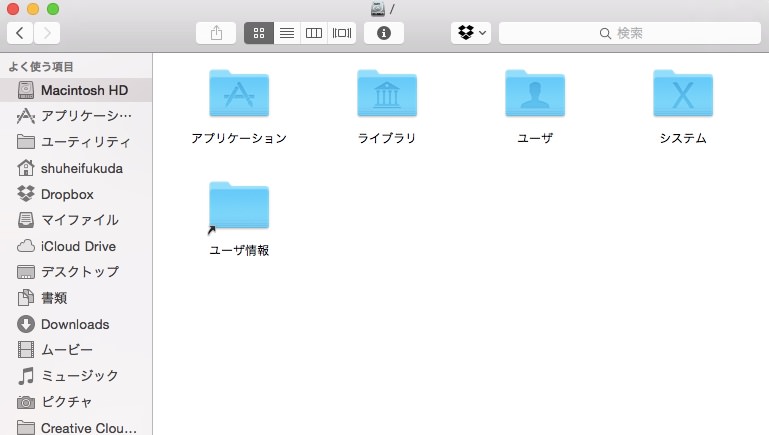Click the よく使う項目 sidebar heading
Screen dimensions: 769x435
tap(41, 67)
